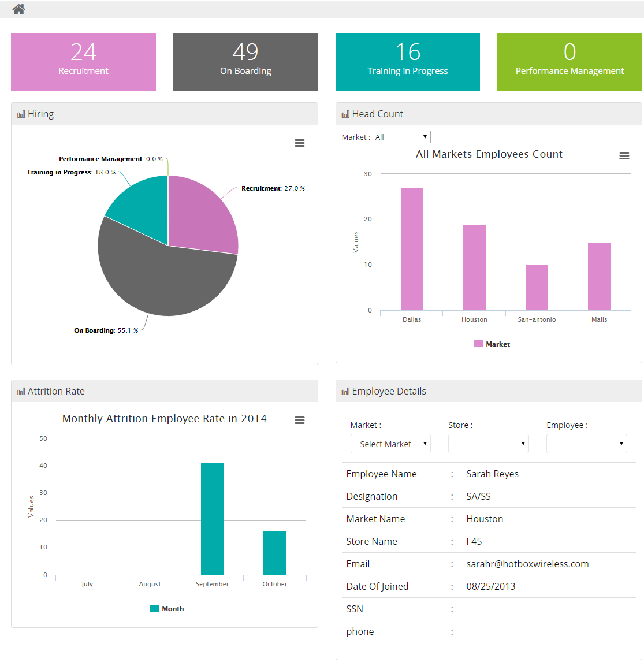Screen dimensions: 644x662
Task: Select the On Boarding tile
Action: click(245, 62)
